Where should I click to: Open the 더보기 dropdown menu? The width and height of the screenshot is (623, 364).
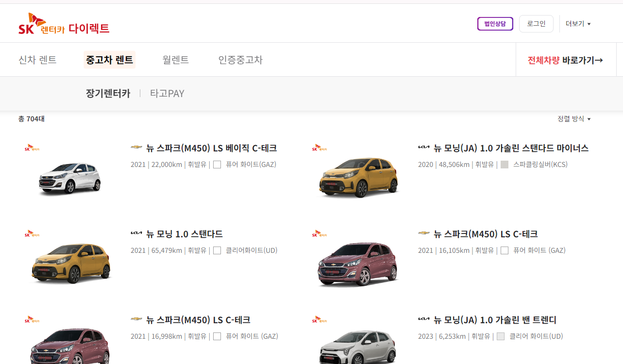click(x=578, y=24)
